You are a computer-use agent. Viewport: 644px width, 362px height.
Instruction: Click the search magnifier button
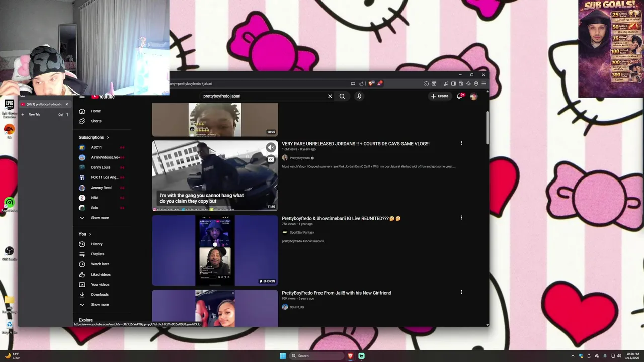342,96
